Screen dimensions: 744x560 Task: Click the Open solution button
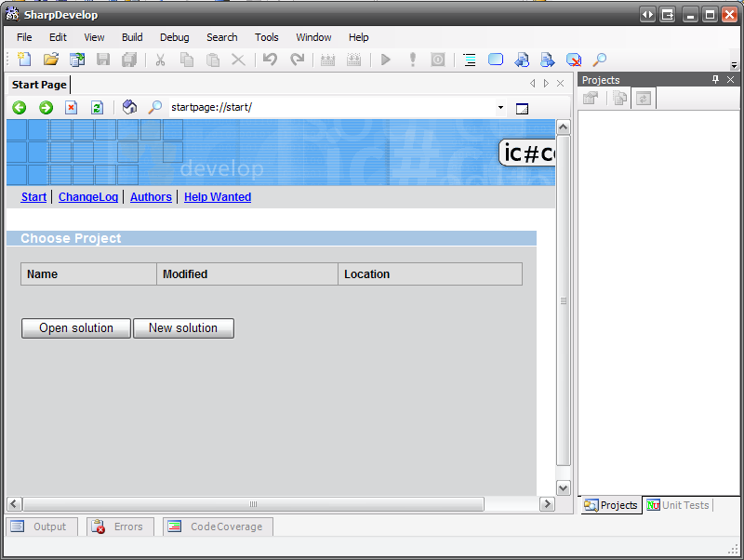[x=76, y=328]
